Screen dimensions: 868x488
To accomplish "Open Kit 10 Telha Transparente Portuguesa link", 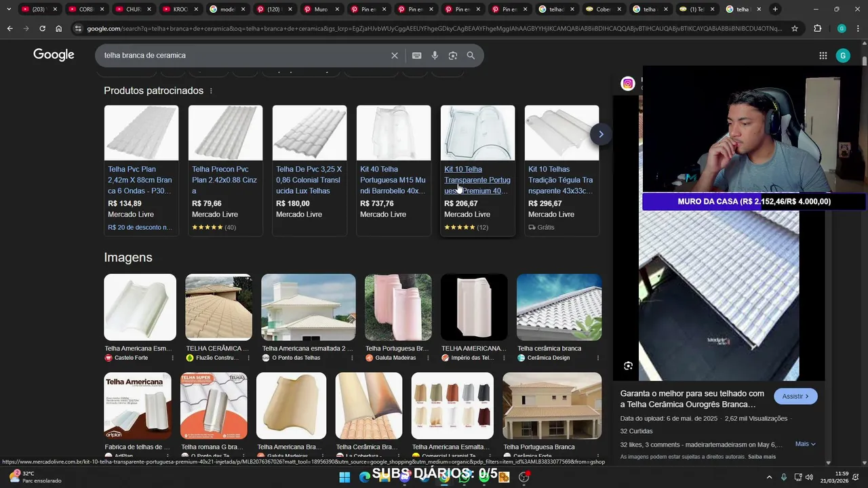I will pos(477,180).
